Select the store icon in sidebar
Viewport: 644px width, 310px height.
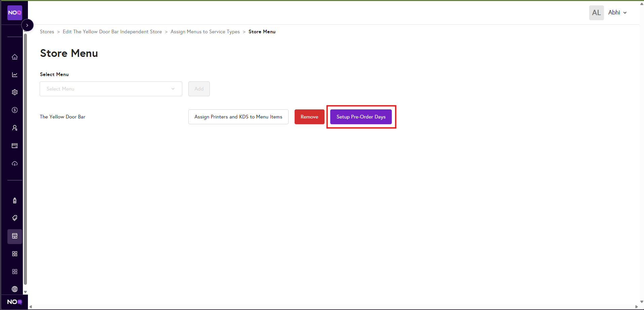[x=15, y=236]
